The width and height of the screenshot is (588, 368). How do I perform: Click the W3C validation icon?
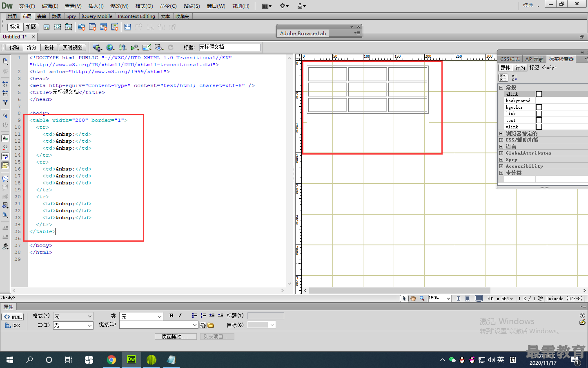[x=135, y=47]
